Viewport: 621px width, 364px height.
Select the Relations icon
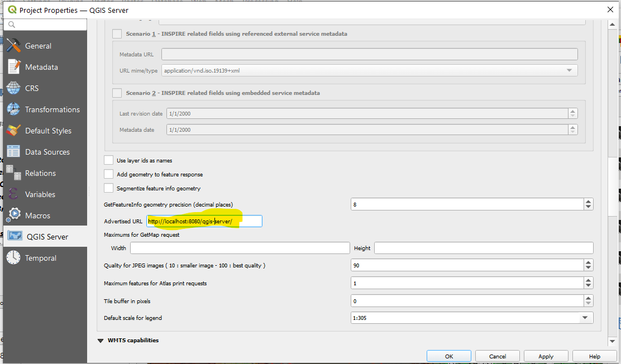tap(13, 173)
